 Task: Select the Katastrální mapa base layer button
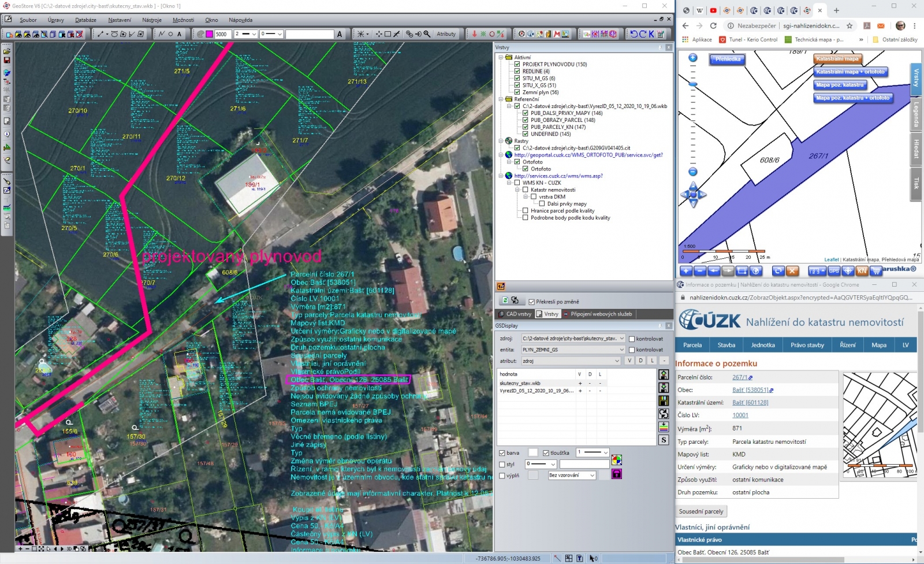(838, 58)
